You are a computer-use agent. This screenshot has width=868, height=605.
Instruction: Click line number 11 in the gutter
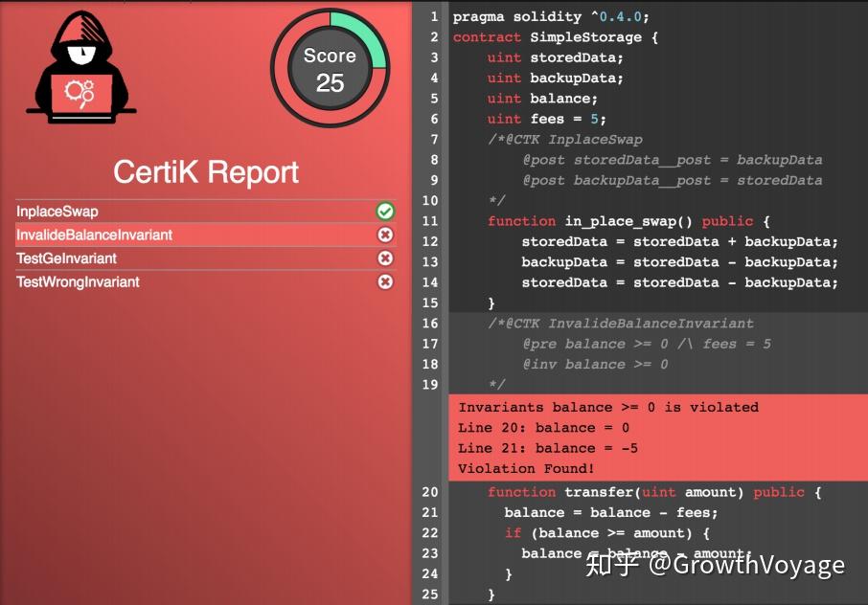tap(430, 221)
